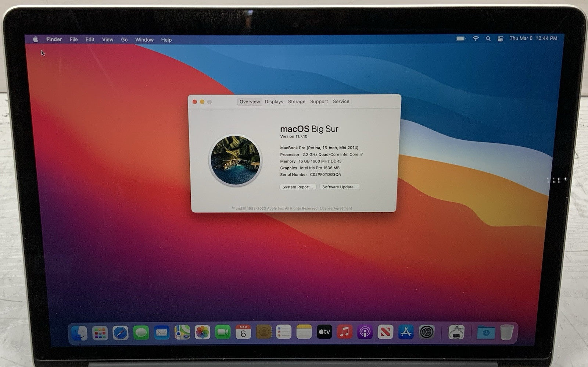Check the battery status icon

tap(461, 39)
